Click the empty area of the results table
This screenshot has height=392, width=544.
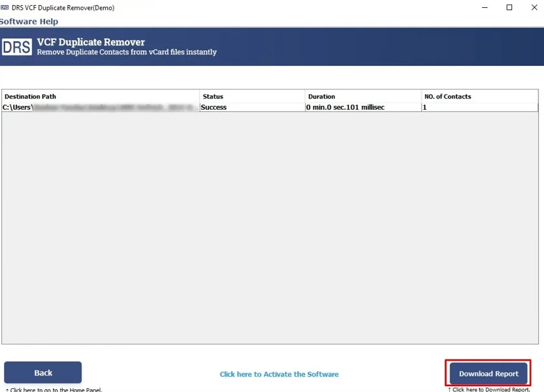(270, 229)
